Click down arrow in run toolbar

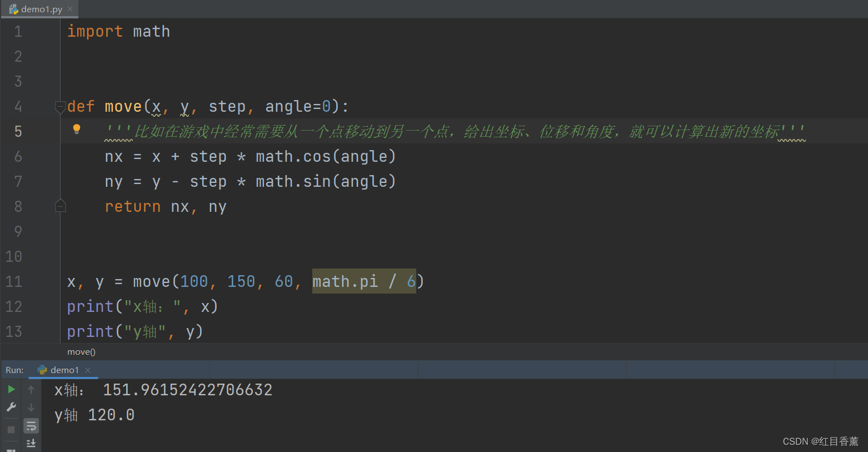pyautogui.click(x=31, y=408)
